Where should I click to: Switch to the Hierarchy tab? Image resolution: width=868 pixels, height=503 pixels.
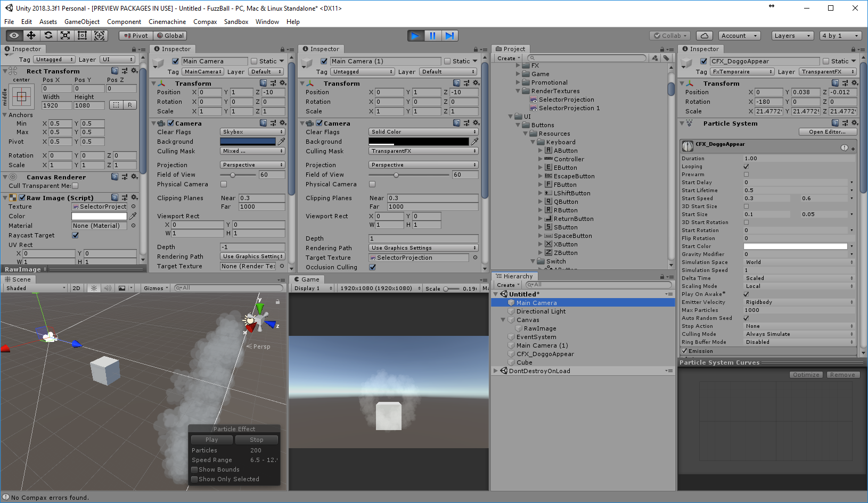tap(514, 276)
